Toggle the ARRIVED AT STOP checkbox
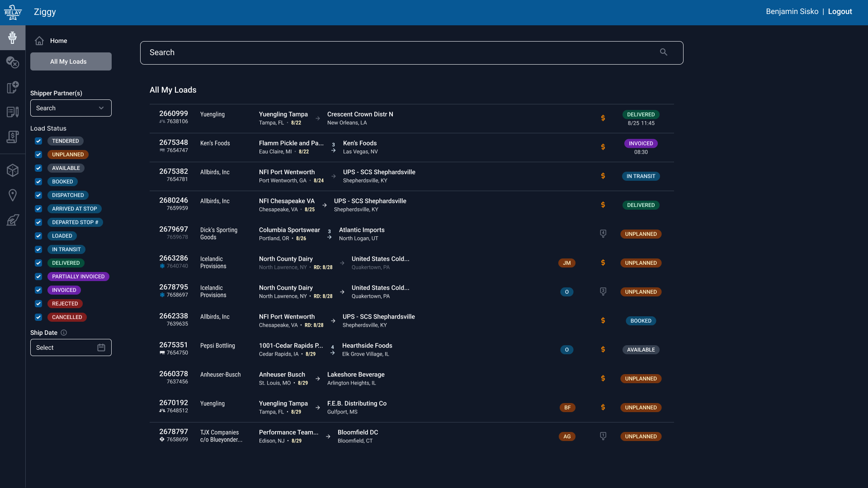868x488 pixels. [38, 209]
